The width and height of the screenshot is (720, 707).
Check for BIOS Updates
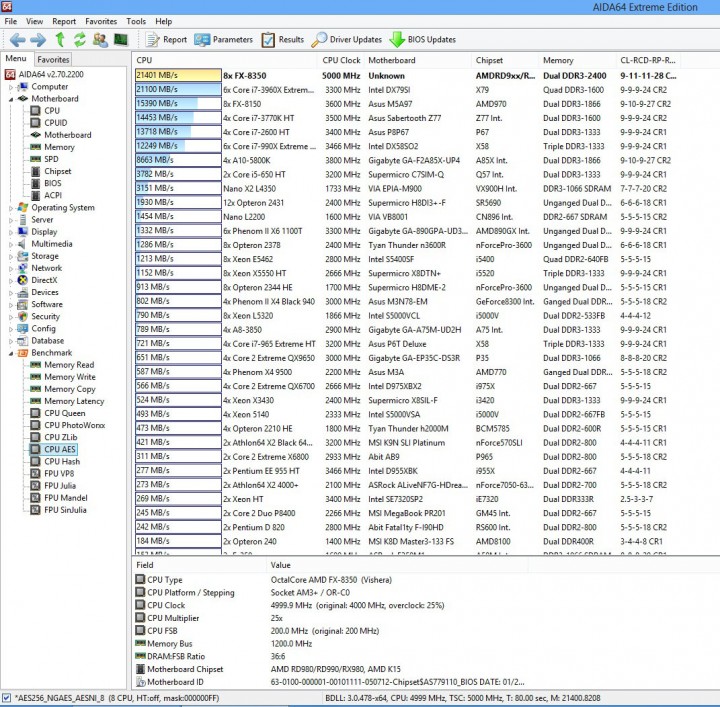click(422, 40)
